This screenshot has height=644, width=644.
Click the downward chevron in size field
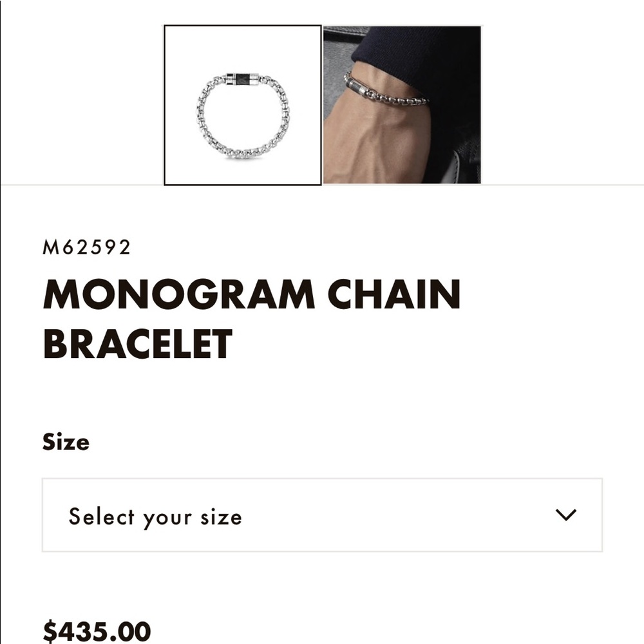coord(565,515)
